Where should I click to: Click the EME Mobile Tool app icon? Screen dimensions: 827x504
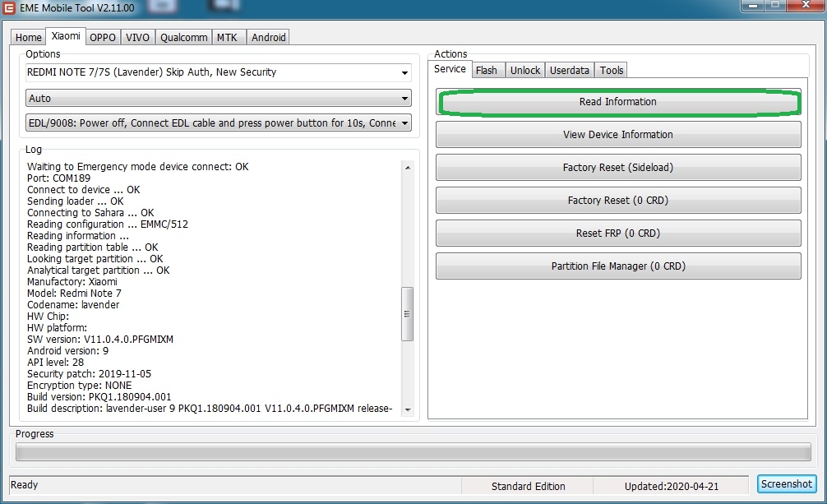pyautogui.click(x=9, y=8)
